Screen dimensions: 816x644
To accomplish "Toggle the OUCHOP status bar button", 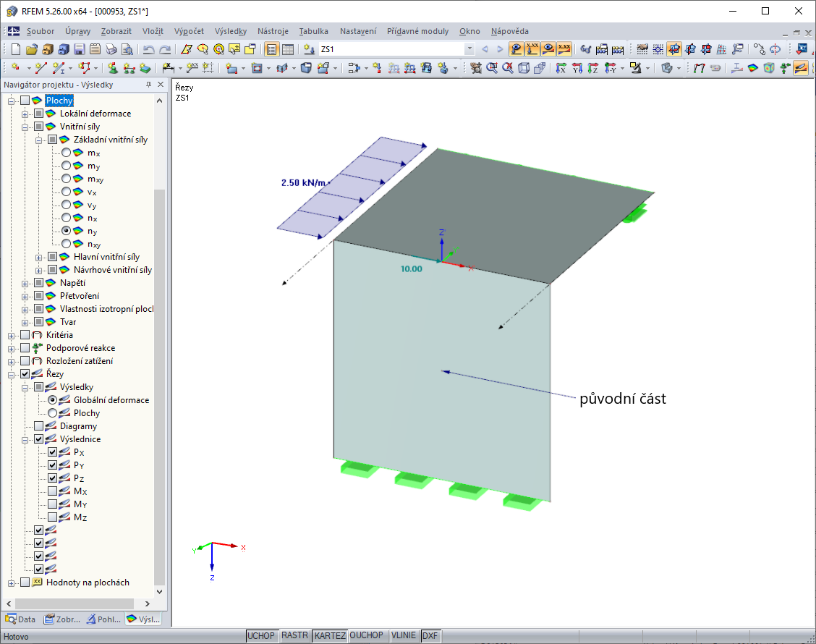I will [x=366, y=635].
